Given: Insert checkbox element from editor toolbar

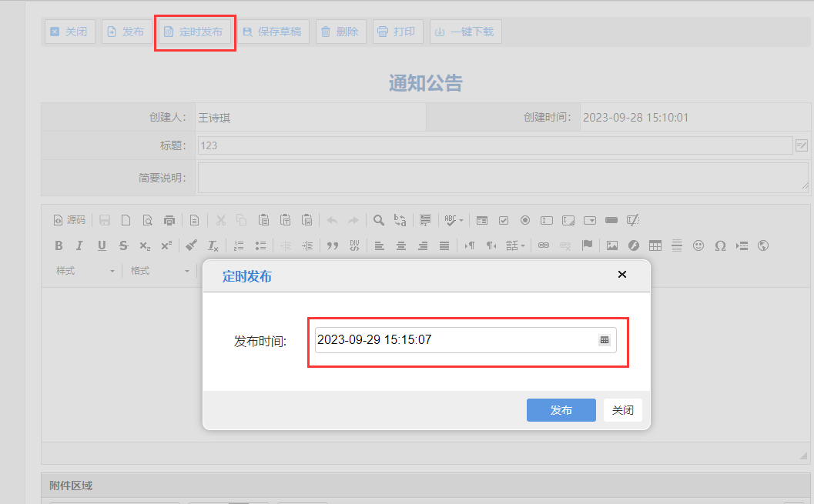Looking at the screenshot, I should 504,220.
